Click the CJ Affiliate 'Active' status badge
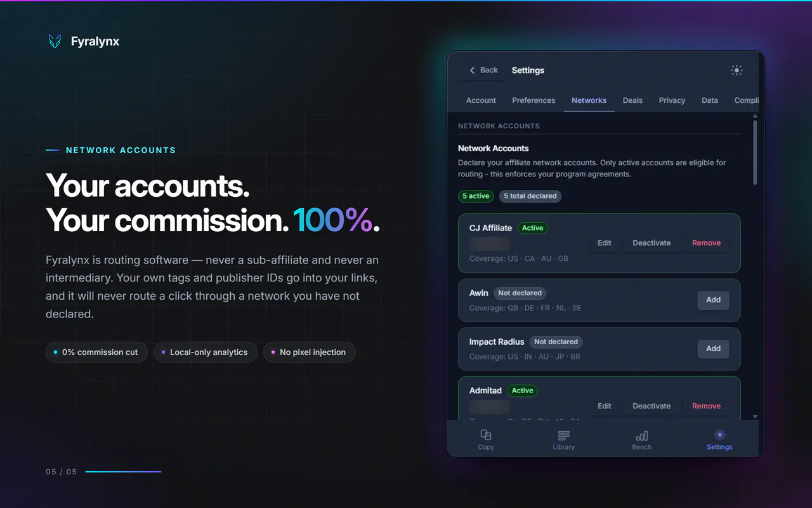The image size is (812, 508). point(533,228)
